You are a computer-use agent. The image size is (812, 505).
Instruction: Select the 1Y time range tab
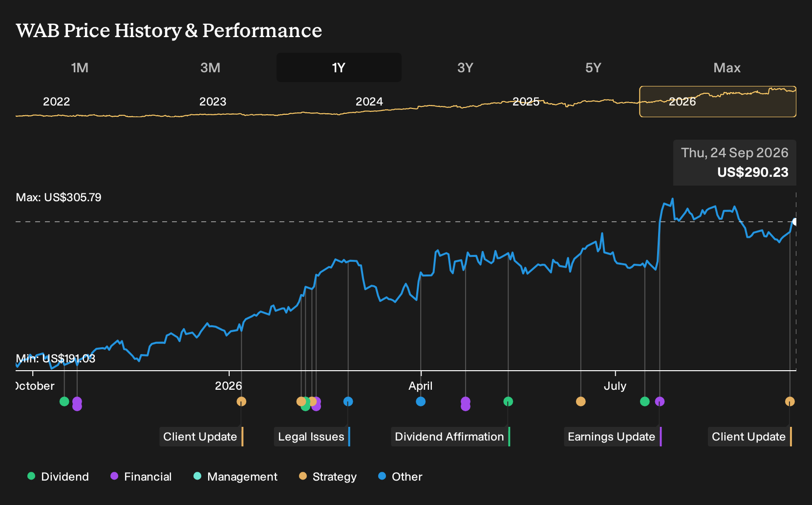pyautogui.click(x=339, y=67)
